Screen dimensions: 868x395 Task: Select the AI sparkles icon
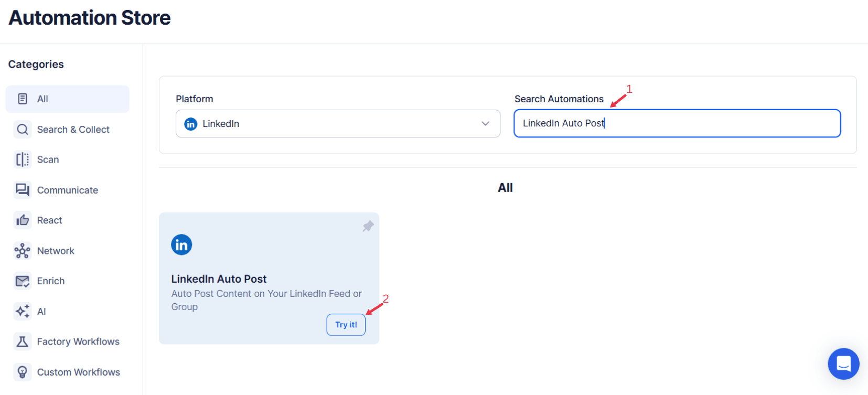tap(23, 311)
